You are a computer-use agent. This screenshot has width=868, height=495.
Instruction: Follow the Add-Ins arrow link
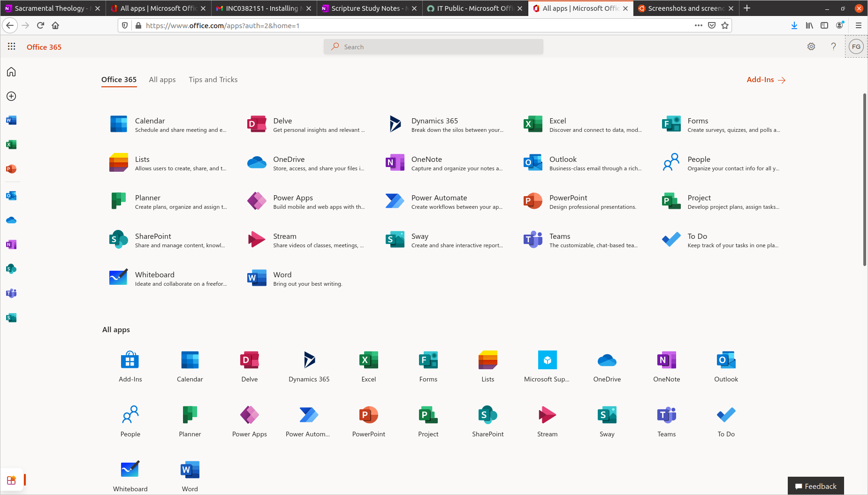coord(766,80)
